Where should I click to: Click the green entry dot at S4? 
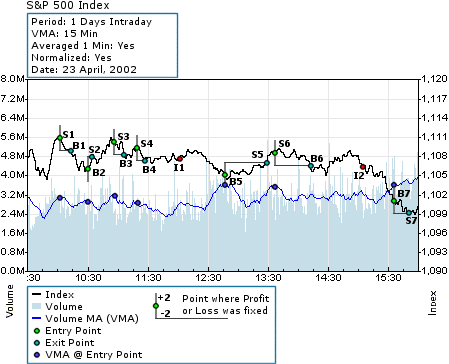click(137, 148)
